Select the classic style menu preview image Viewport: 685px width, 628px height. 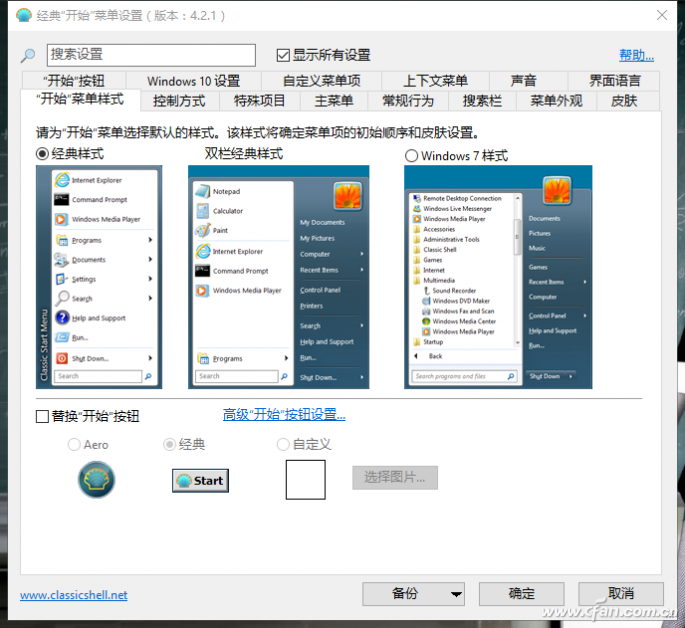[97, 276]
